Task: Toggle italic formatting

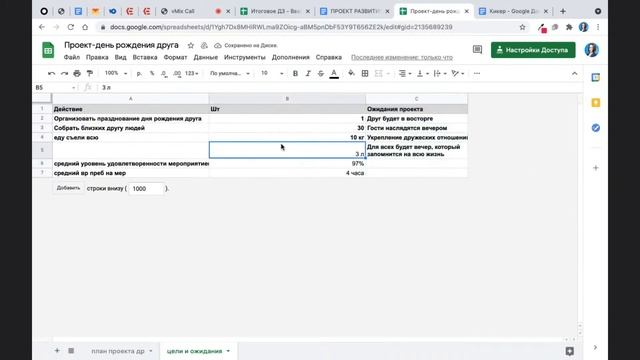Action: point(308,73)
